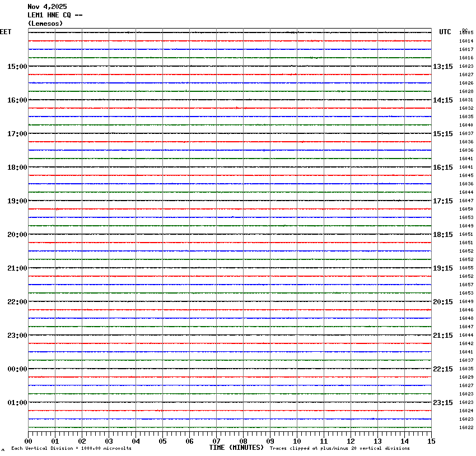Image resolution: width=476 pixels, height=456 pixels.
Task: Select the 15:00 EET time label
Action: point(17,67)
